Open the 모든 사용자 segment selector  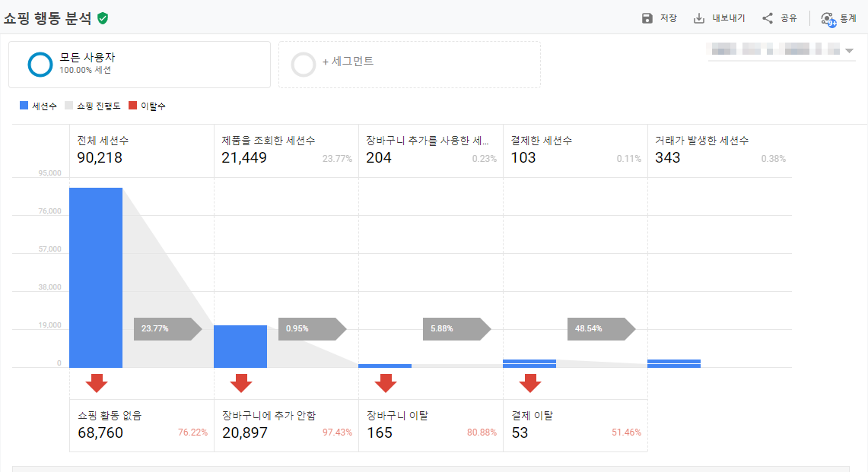point(139,64)
